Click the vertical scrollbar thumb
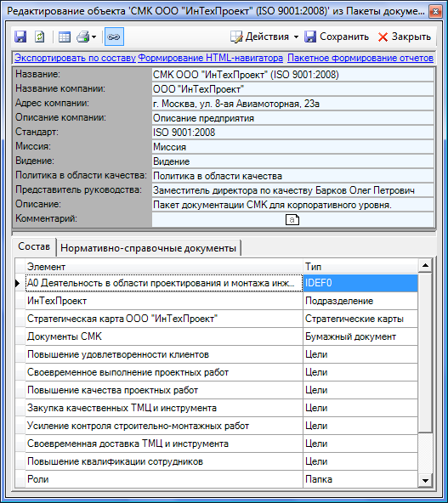This screenshot has width=448, height=503. [x=425, y=353]
